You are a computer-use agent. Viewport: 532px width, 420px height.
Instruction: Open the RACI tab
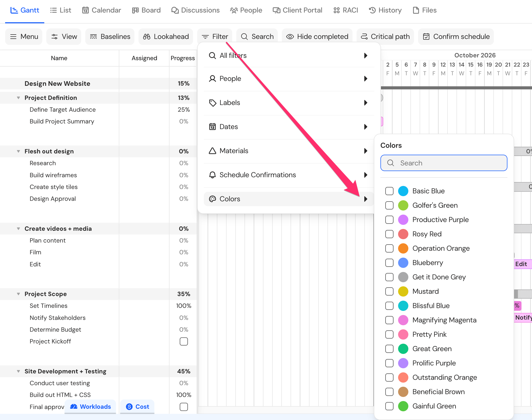pyautogui.click(x=346, y=10)
